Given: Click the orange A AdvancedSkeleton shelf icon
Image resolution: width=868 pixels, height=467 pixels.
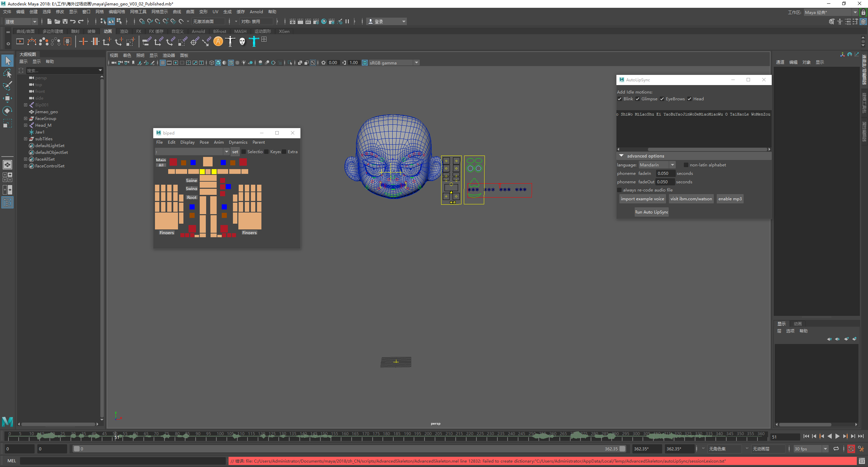Looking at the screenshot, I should point(218,42).
